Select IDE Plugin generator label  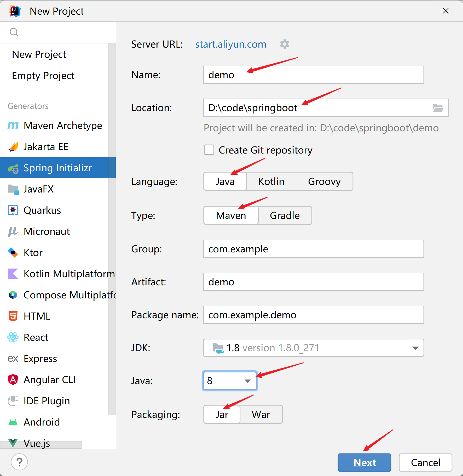tap(47, 401)
